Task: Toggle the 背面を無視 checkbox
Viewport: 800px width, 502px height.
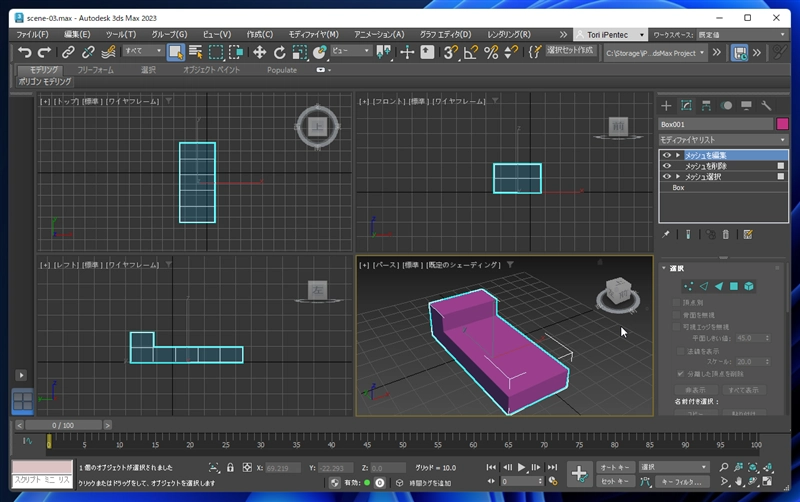Action: coord(677,315)
